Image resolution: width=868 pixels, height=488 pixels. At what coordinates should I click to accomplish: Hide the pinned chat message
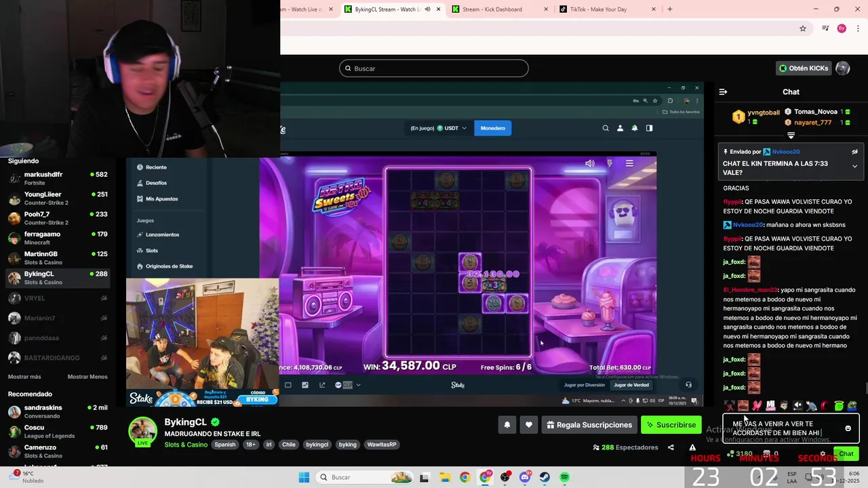854,152
